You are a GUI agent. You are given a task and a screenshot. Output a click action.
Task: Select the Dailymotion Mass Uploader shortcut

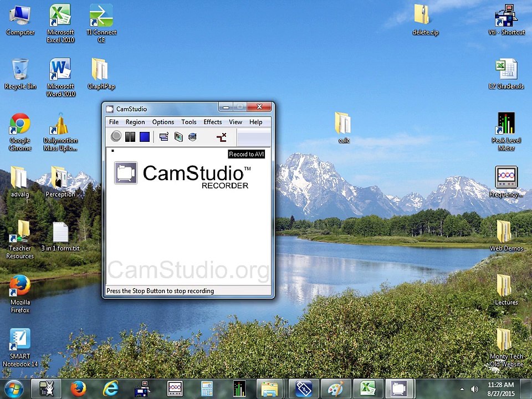[60, 132]
